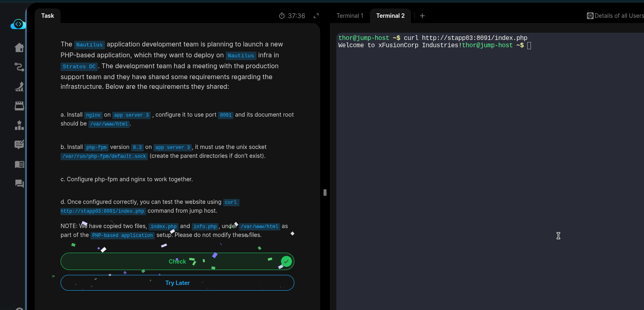The width and height of the screenshot is (644, 310).
Task: Open the learning path route icon
Action: (x=19, y=67)
